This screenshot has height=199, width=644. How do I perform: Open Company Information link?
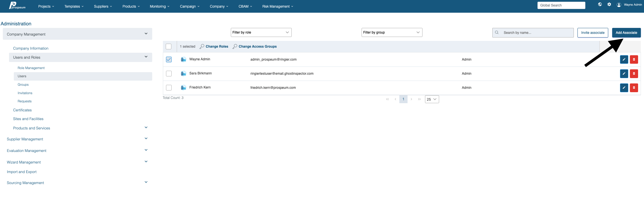click(31, 48)
